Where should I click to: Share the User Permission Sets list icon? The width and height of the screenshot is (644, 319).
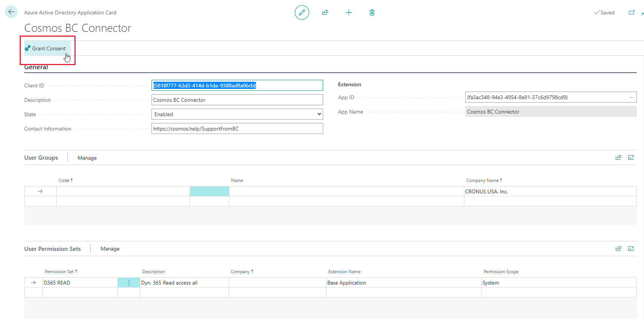tap(618, 249)
